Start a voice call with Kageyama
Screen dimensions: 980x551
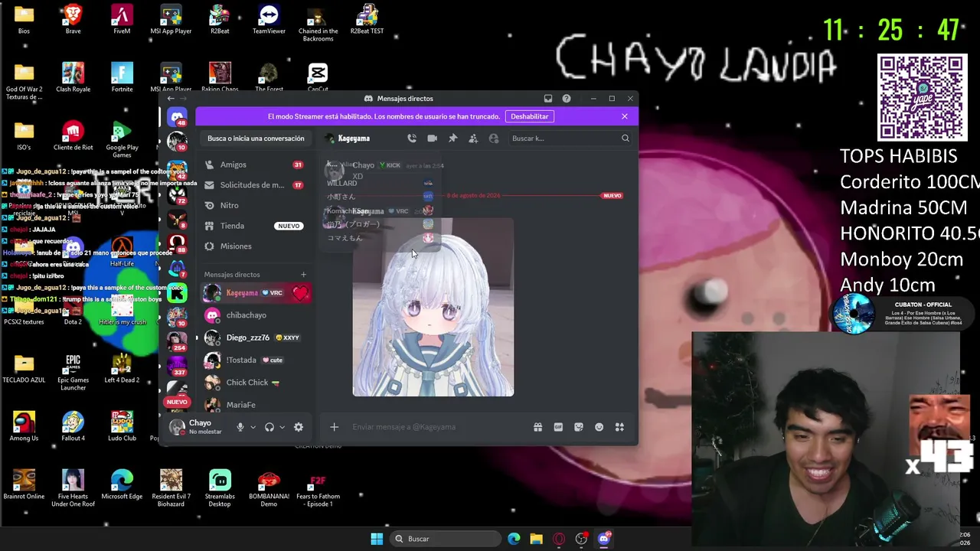pos(412,139)
